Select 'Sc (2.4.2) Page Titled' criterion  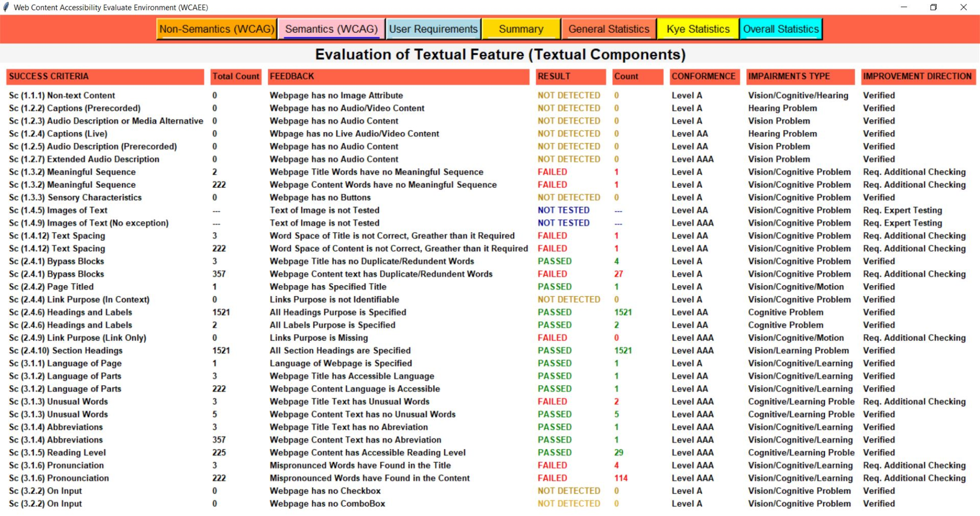(x=51, y=287)
